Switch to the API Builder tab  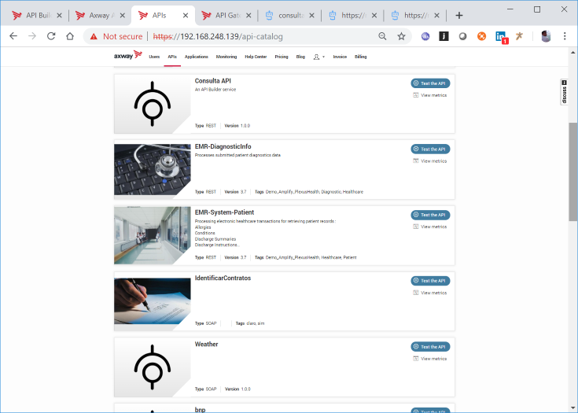(x=37, y=15)
